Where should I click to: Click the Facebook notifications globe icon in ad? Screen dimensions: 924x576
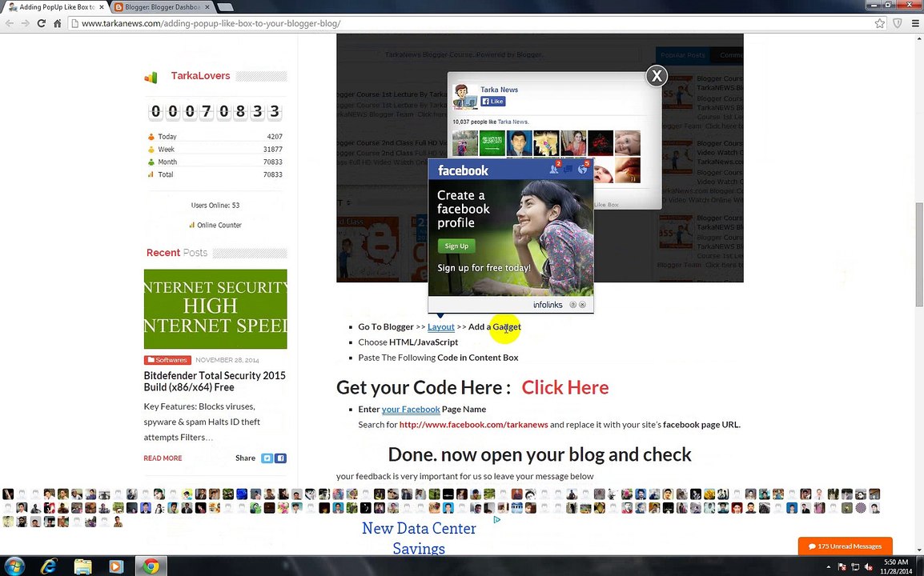click(583, 169)
